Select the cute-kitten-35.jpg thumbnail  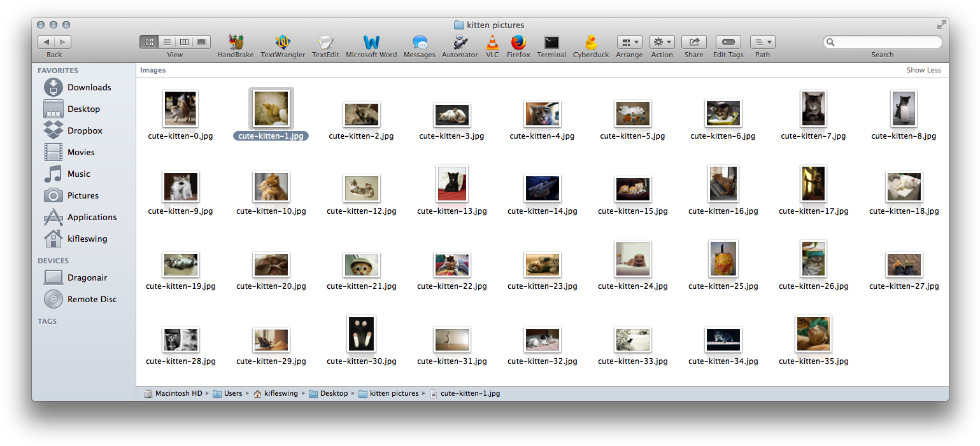click(813, 333)
